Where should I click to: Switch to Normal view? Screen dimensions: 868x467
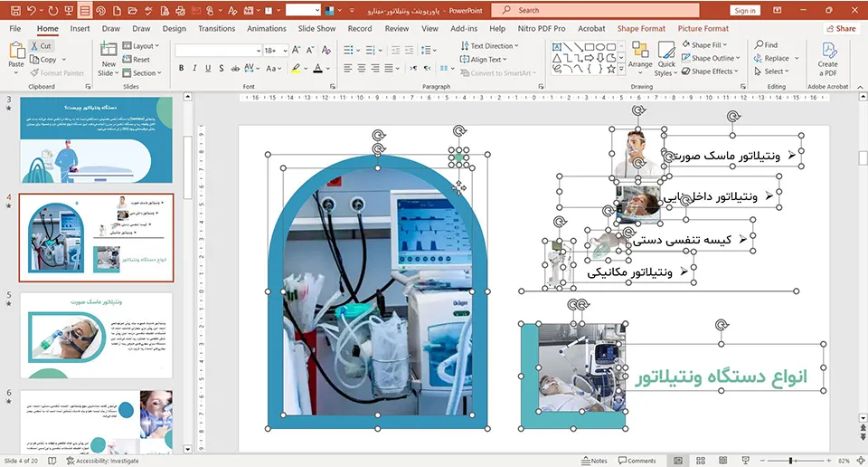coord(677,461)
